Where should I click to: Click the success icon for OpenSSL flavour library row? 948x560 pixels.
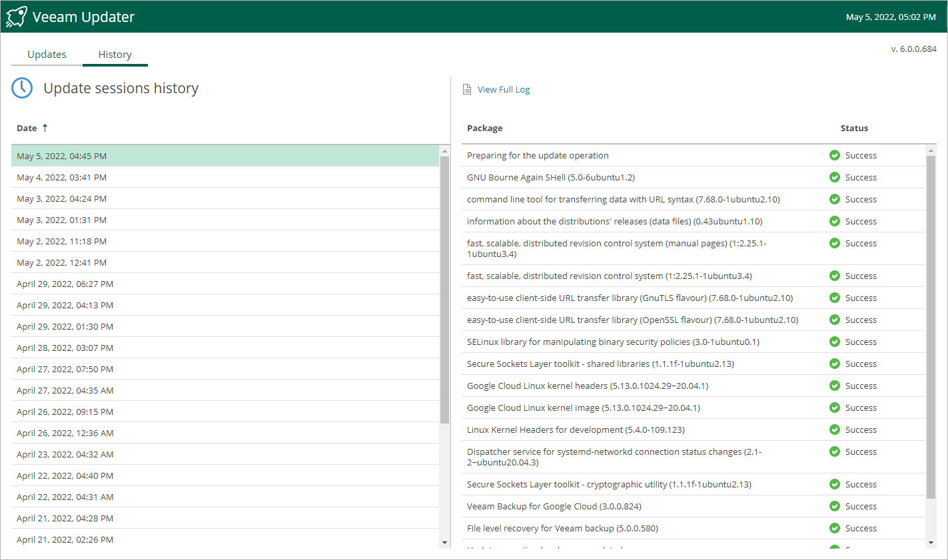(835, 320)
